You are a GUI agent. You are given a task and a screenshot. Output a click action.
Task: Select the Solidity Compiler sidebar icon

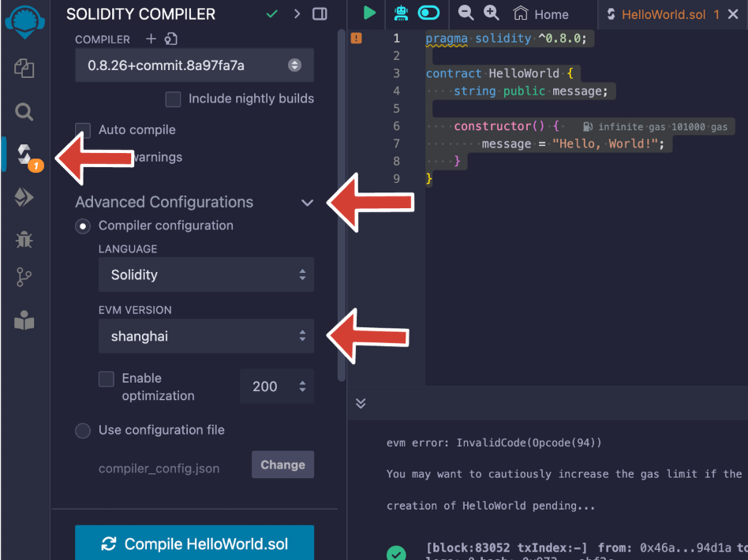24,154
